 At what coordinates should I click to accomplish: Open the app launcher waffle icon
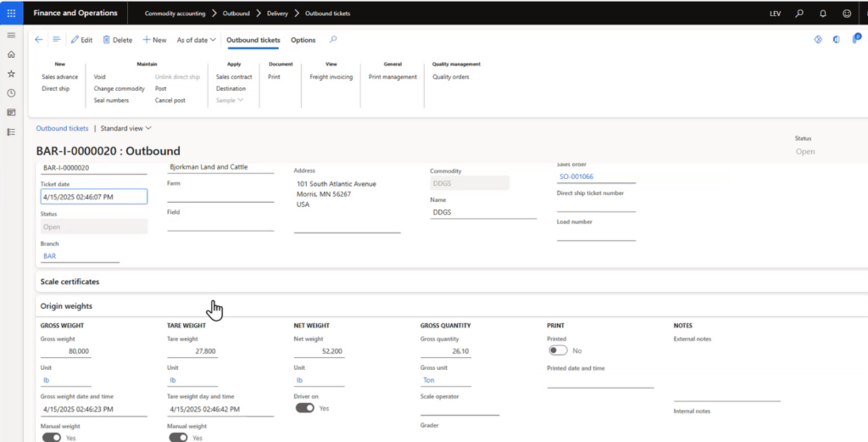point(11,13)
